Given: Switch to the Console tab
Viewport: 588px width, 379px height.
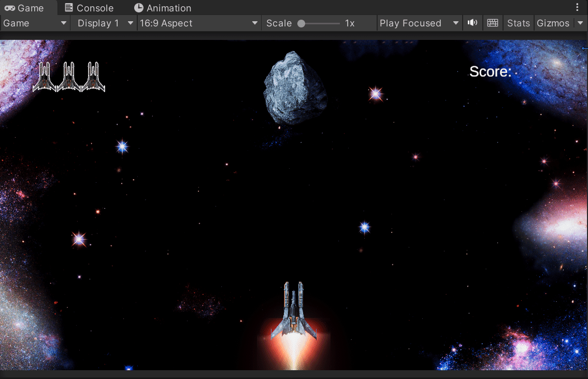Looking at the screenshot, I should click(89, 8).
